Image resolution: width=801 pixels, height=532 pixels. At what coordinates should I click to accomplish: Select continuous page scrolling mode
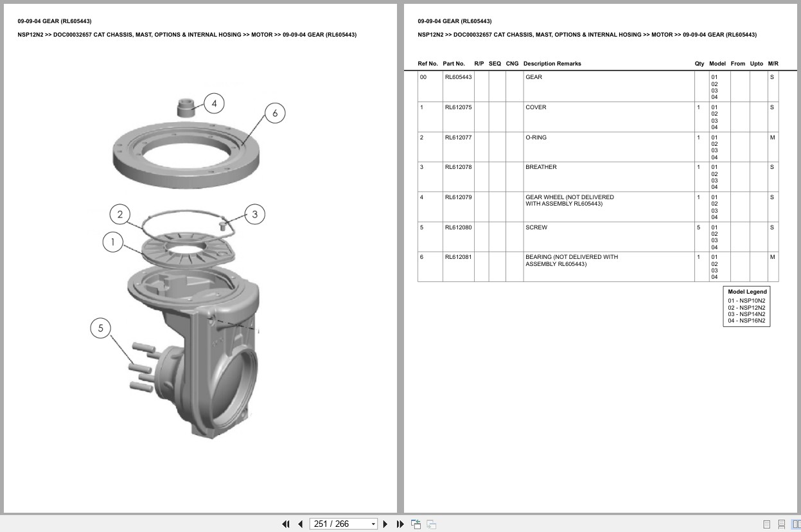[x=781, y=524]
